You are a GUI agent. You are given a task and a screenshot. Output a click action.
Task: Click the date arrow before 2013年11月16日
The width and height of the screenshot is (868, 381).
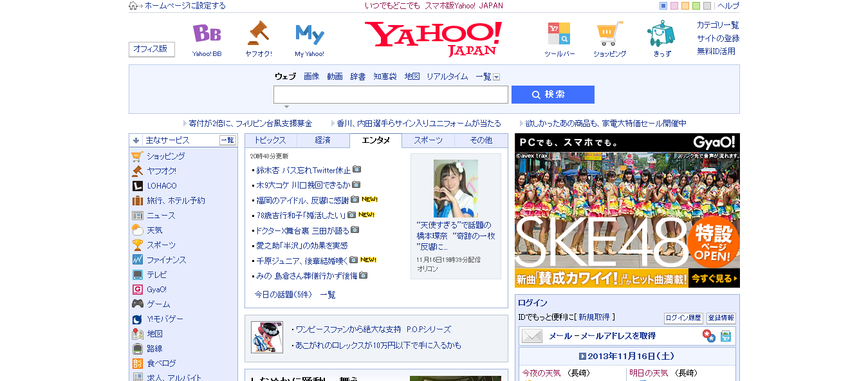pos(582,356)
